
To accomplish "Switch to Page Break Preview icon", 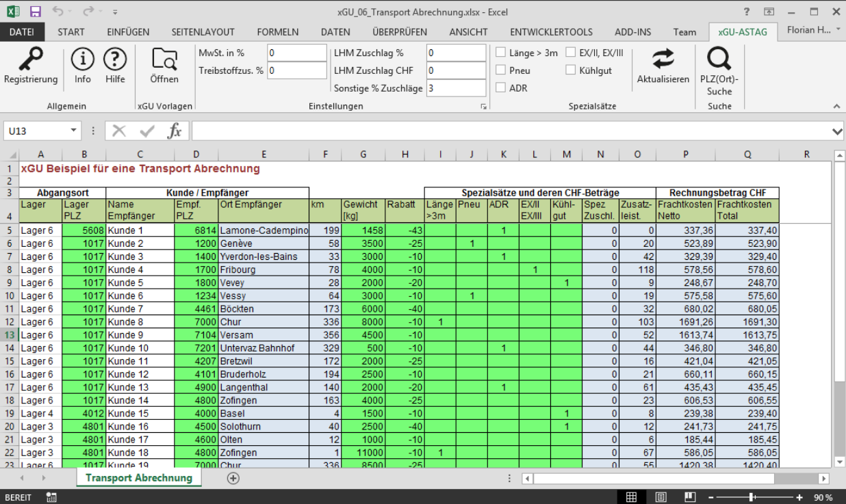I will (x=690, y=497).
